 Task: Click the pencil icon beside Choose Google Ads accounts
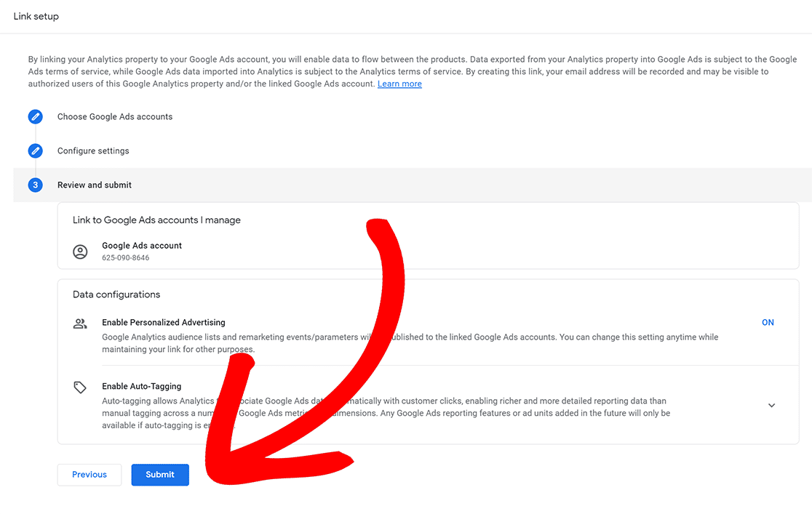35,116
